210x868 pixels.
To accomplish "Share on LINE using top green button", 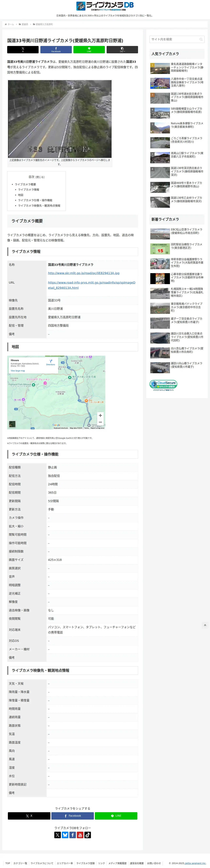I will 89,50.
